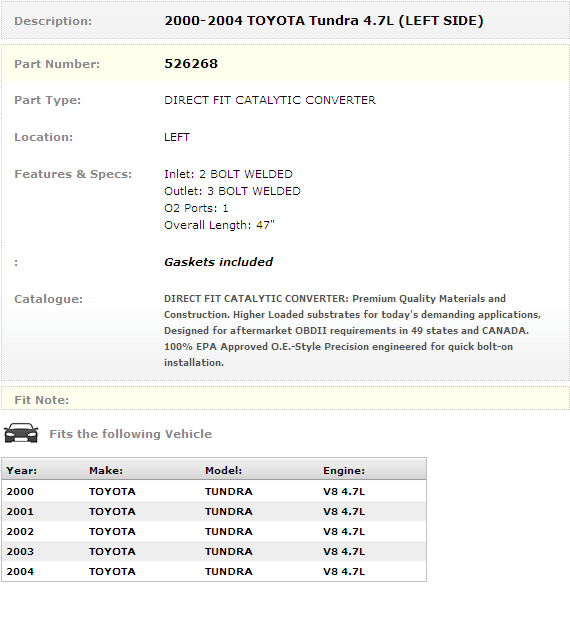Click the Outlet: 3 BOLT WELDED line
This screenshot has width=570, height=624.
pos(232,191)
